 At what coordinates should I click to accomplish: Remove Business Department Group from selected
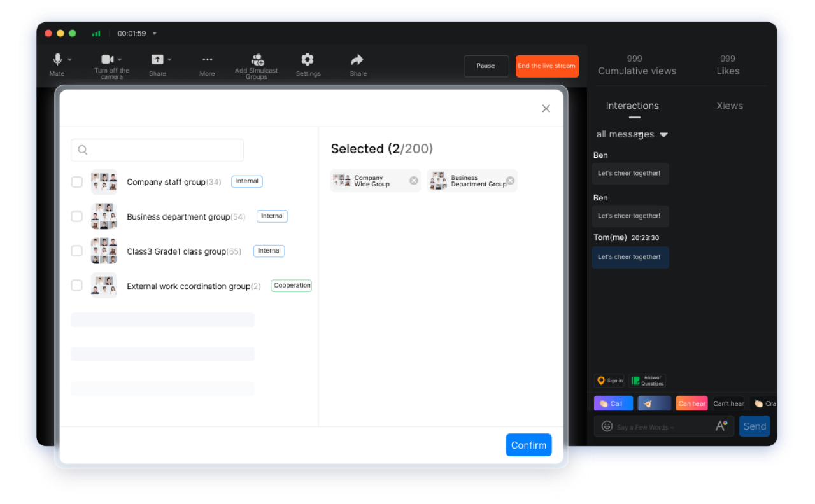510,181
